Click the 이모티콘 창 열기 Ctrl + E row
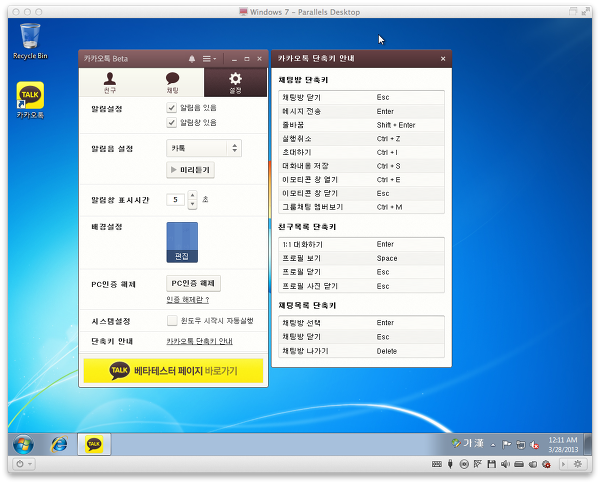600x484 pixels. tap(361, 180)
